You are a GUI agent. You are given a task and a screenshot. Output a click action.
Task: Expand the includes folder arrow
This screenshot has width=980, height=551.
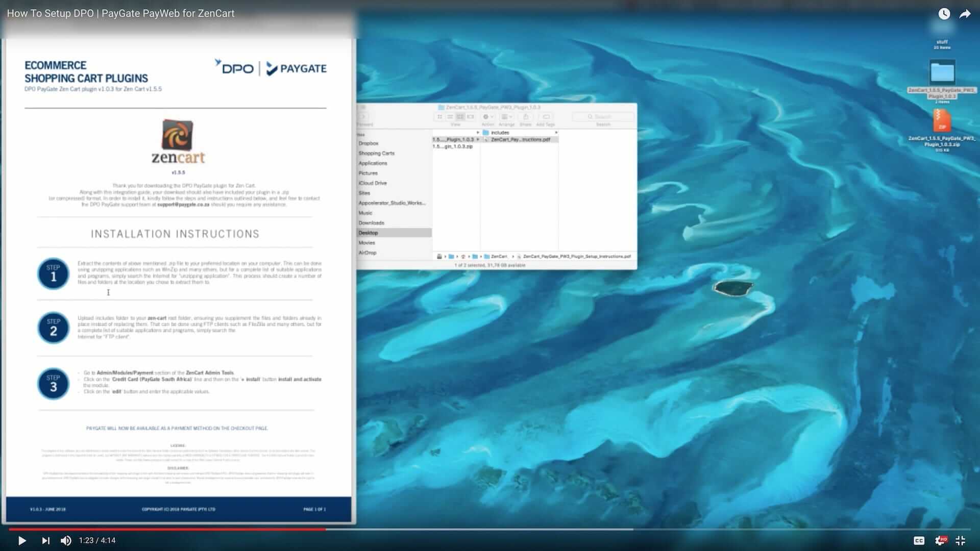556,133
